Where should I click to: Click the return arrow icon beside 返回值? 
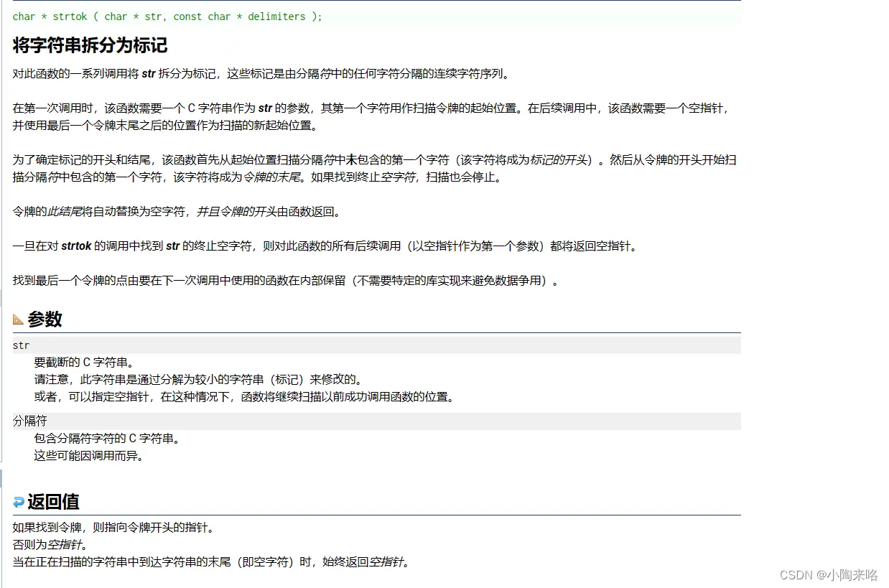pyautogui.click(x=17, y=503)
